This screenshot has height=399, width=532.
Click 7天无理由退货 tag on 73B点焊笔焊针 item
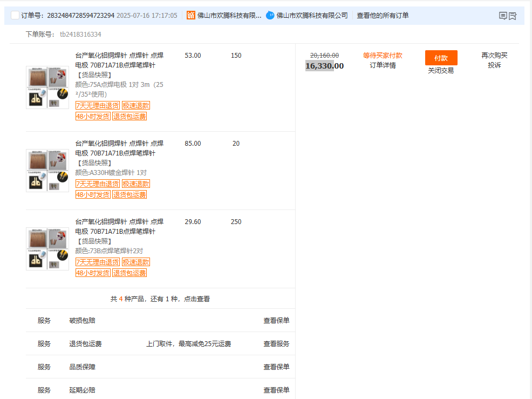(97, 262)
